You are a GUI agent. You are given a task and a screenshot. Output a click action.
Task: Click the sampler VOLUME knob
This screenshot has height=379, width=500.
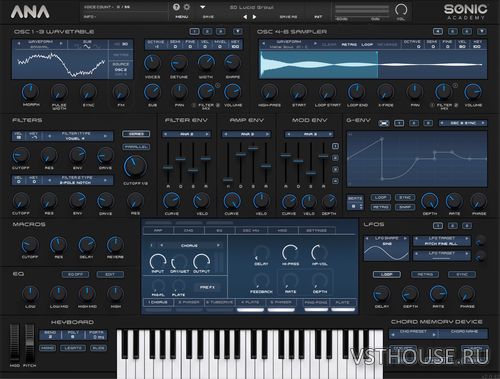point(473,92)
